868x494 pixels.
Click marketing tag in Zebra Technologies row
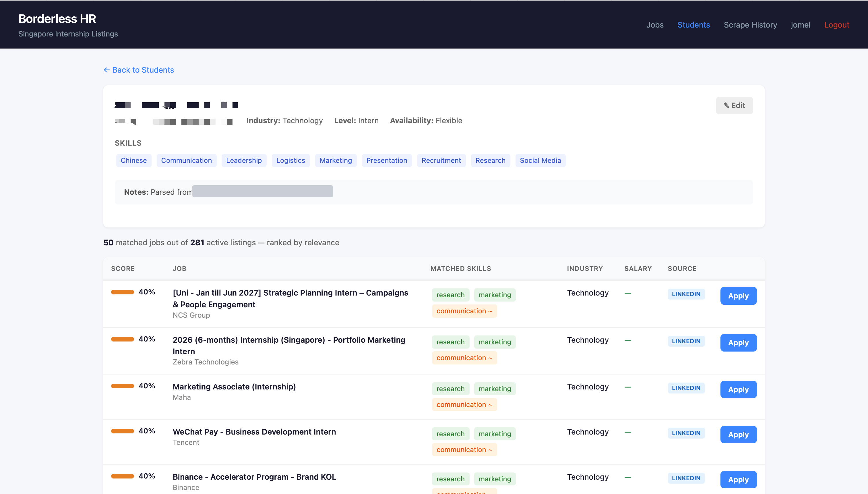(x=495, y=342)
